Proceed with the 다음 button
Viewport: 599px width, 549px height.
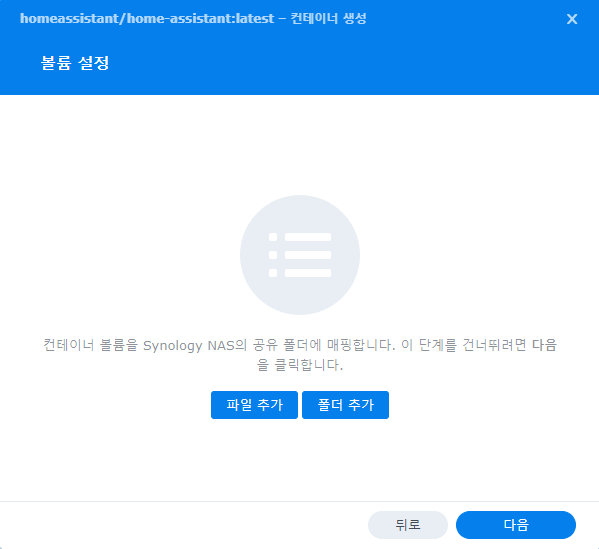(516, 525)
